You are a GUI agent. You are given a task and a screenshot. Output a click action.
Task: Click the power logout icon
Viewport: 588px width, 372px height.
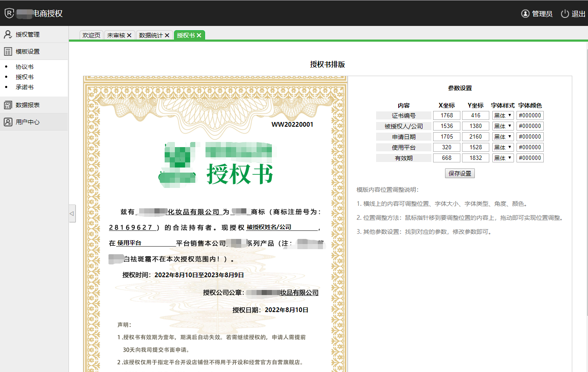(565, 14)
